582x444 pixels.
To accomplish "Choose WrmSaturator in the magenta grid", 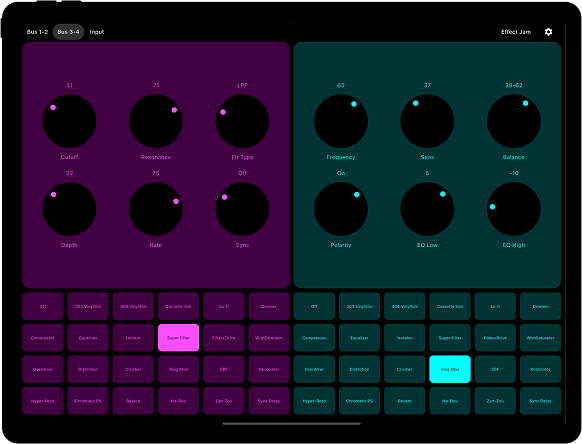I will click(269, 338).
